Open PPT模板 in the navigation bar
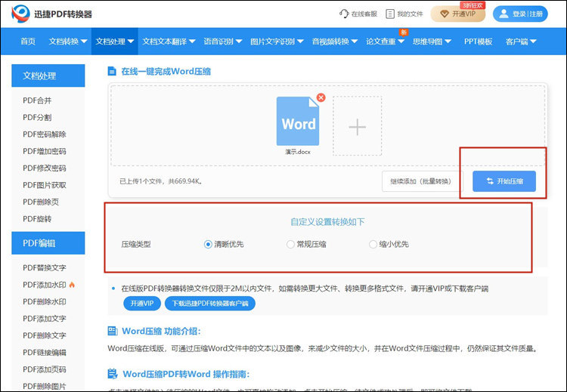Image resolution: width=567 pixels, height=392 pixels. [478, 42]
